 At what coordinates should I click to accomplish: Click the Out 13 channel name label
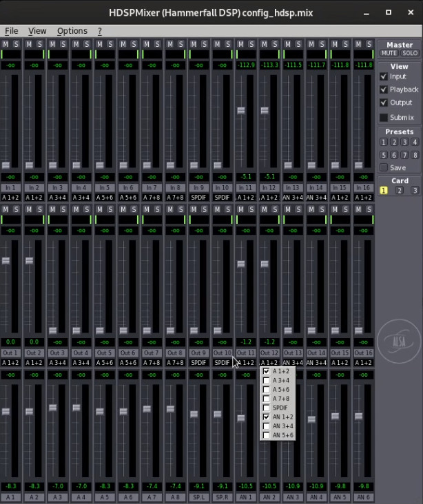292,353
